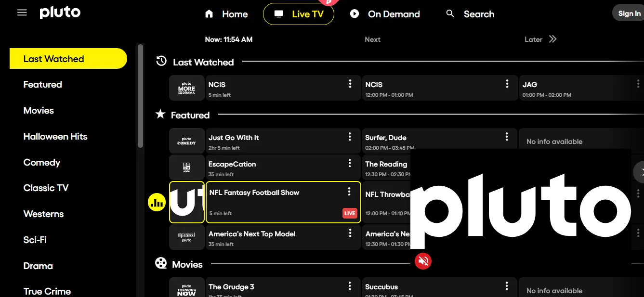The height and width of the screenshot is (297, 644).
Task: Select the search magnifier icon
Action: pos(450,13)
